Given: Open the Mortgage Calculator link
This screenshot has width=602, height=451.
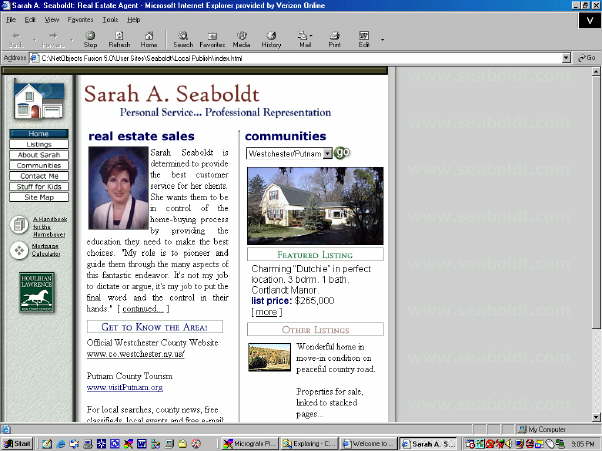Looking at the screenshot, I should 45,250.
